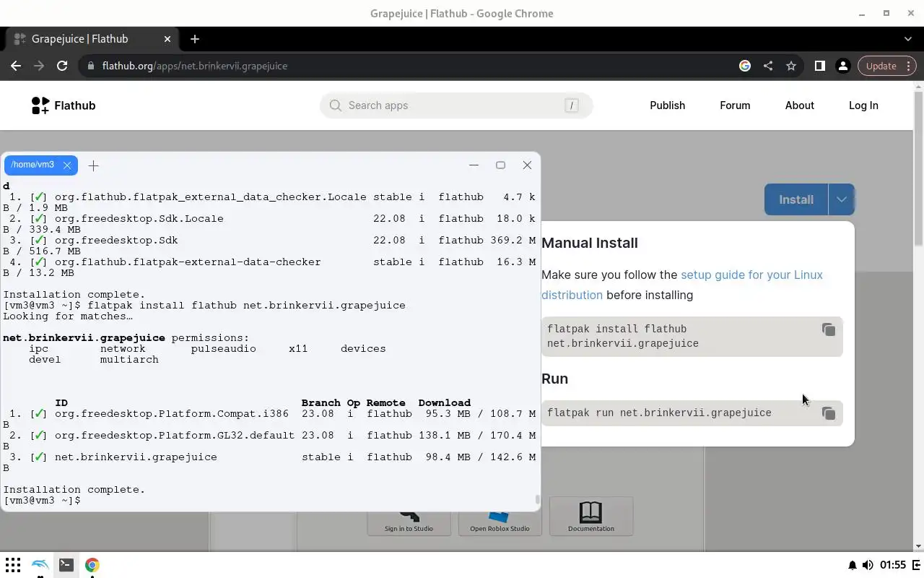This screenshot has height=578, width=924.
Task: Open the Forum link
Action: click(735, 105)
